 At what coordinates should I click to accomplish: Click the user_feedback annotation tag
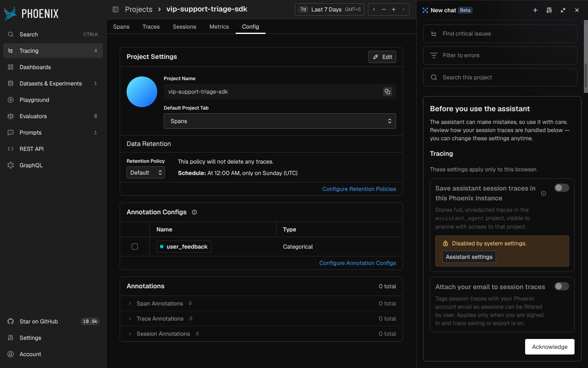pyautogui.click(x=184, y=247)
